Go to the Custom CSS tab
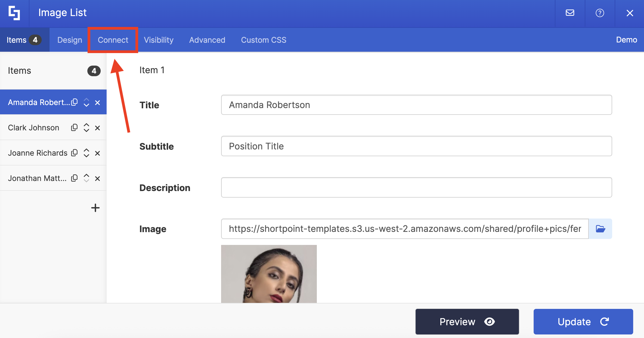 (x=264, y=40)
